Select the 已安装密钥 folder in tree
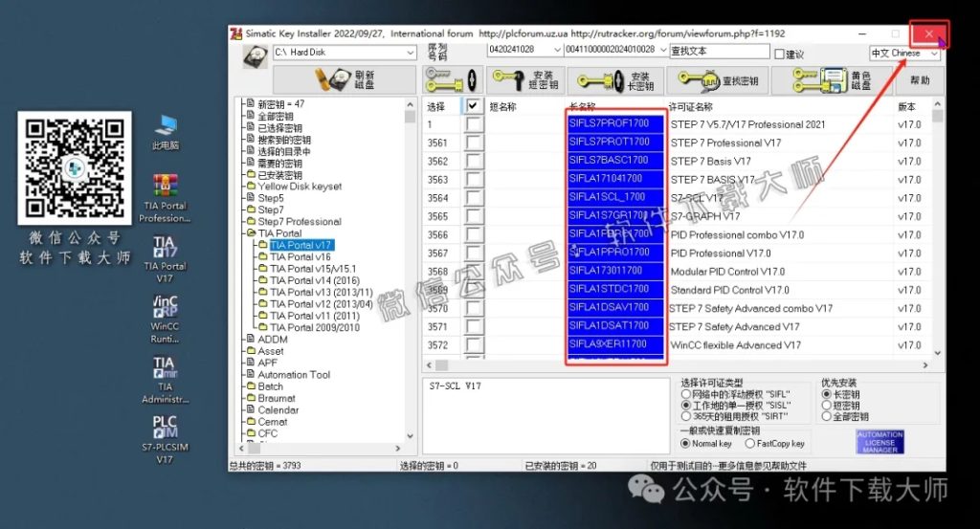 [280, 175]
